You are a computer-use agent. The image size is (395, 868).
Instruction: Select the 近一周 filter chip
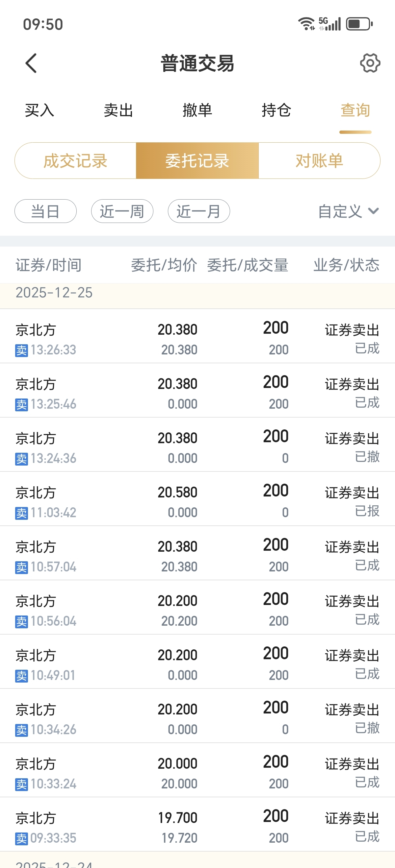[x=122, y=211]
